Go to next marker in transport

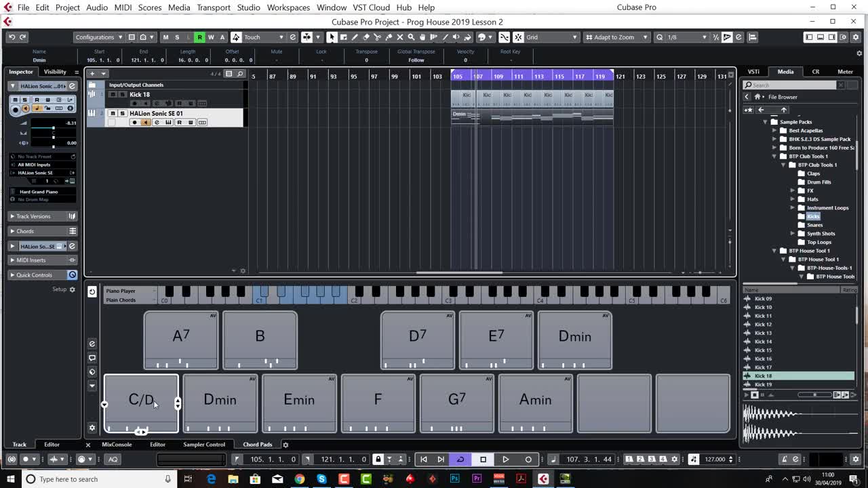click(441, 460)
